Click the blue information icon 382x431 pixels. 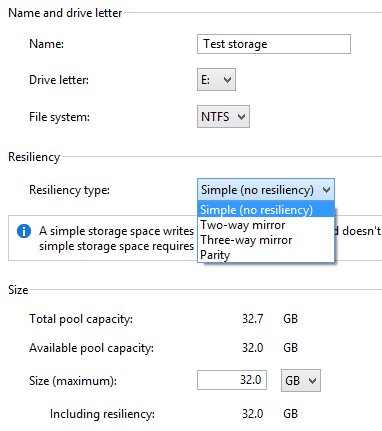coord(24,231)
